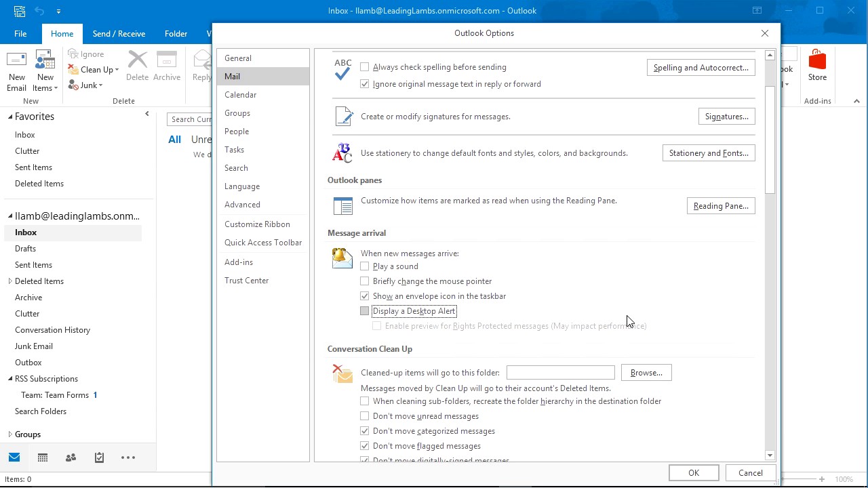This screenshot has height=488, width=868.
Task: Cancel the Outlook Options dialog
Action: pos(751,473)
